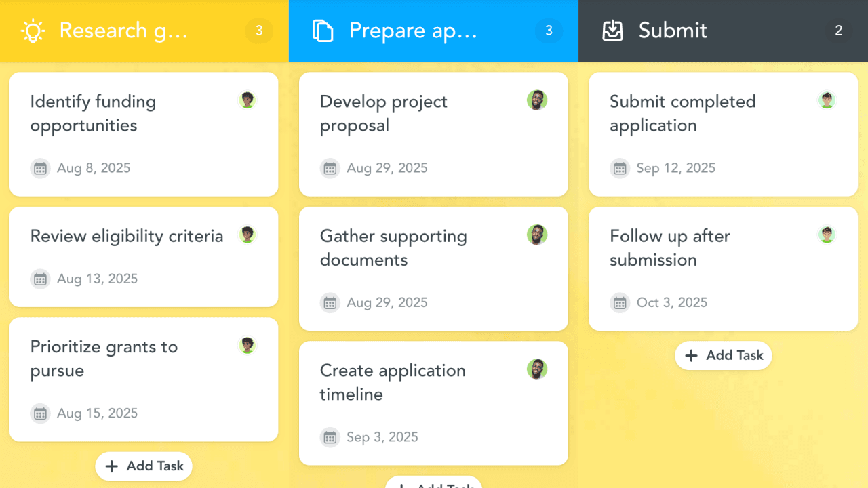Click assignee avatar on Review eligibility criteria card

point(248,235)
